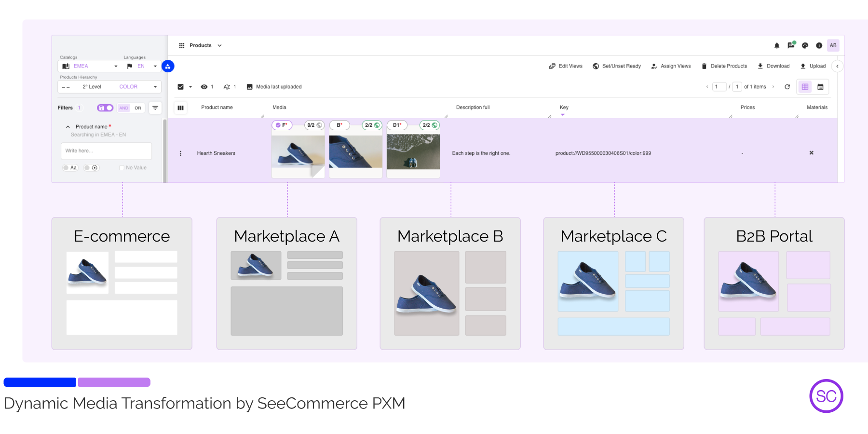
Task: Switch to calendar view
Action: pyautogui.click(x=820, y=87)
